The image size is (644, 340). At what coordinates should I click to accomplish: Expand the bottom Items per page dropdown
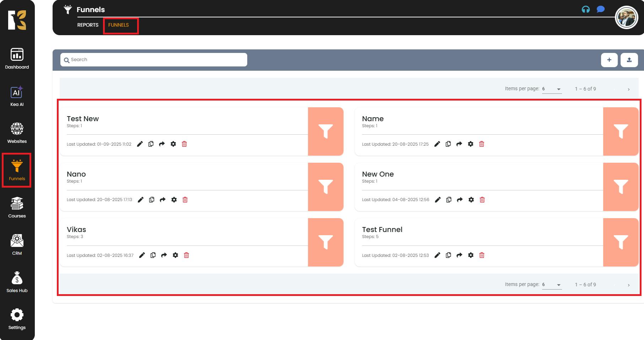click(x=552, y=285)
